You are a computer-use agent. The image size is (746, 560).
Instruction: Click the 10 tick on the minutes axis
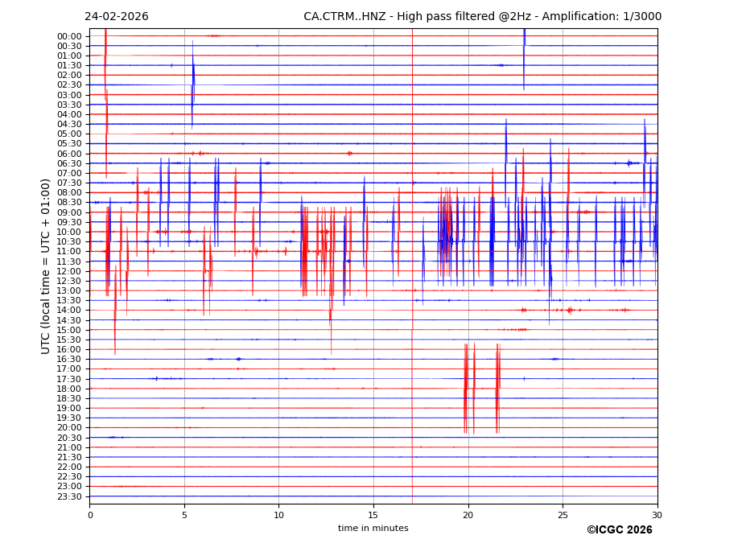click(278, 515)
